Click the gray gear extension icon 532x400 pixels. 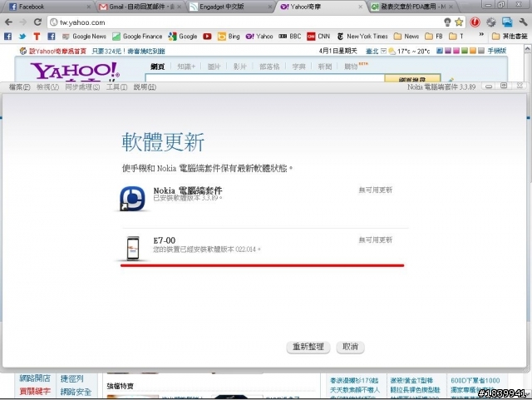pyautogui.click(x=491, y=22)
